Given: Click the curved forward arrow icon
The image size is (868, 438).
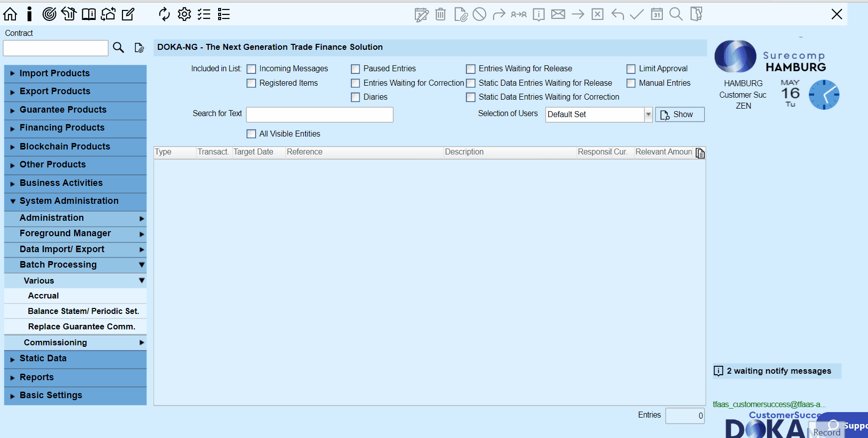Looking at the screenshot, I should coord(499,14).
